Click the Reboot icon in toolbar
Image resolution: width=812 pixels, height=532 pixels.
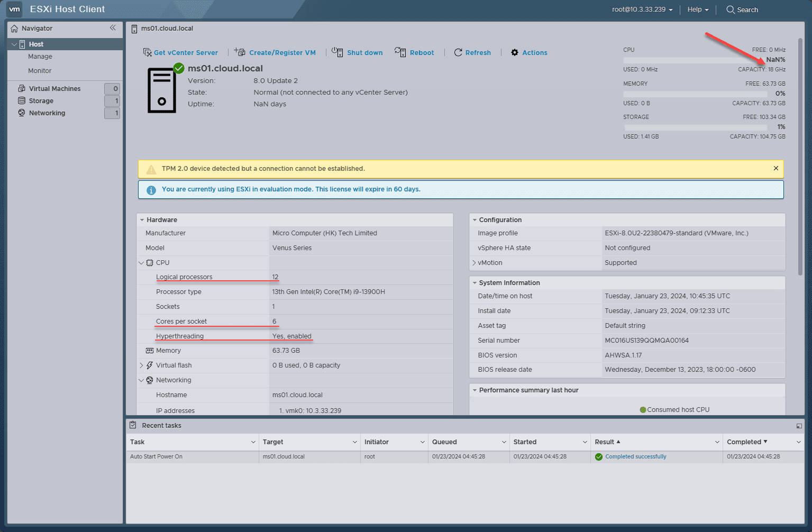[x=400, y=52]
